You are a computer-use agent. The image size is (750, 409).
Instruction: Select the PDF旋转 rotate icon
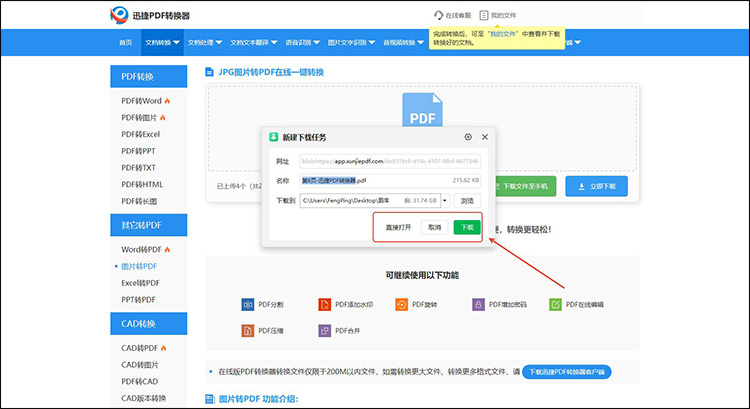[402, 304]
